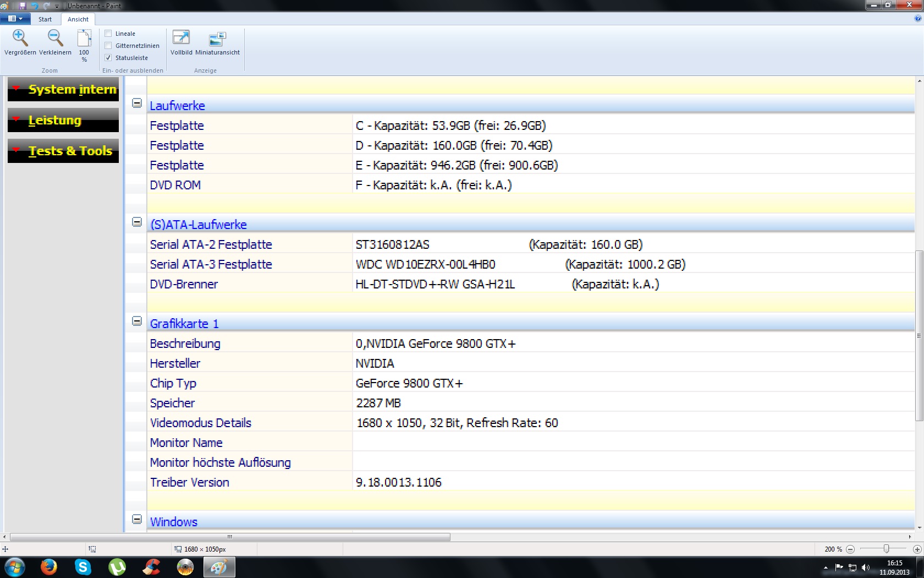Launch Firefox from the taskbar
Viewport: 924px width, 578px height.
49,567
